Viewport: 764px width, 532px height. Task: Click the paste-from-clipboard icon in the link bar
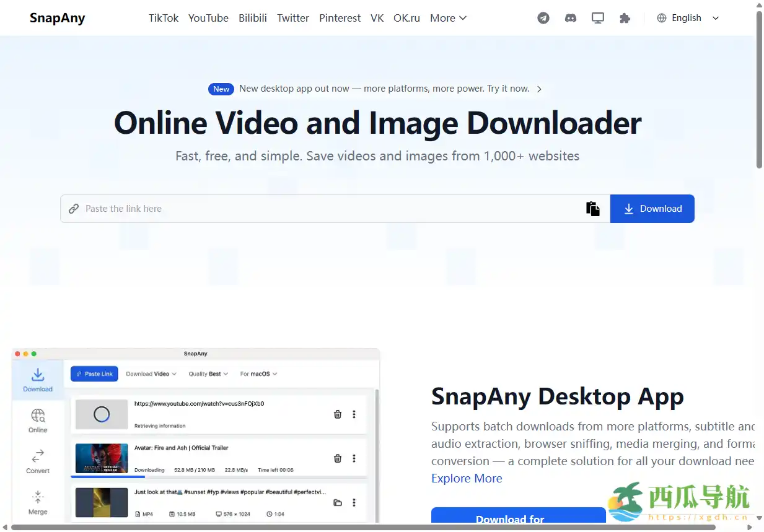[x=593, y=209]
